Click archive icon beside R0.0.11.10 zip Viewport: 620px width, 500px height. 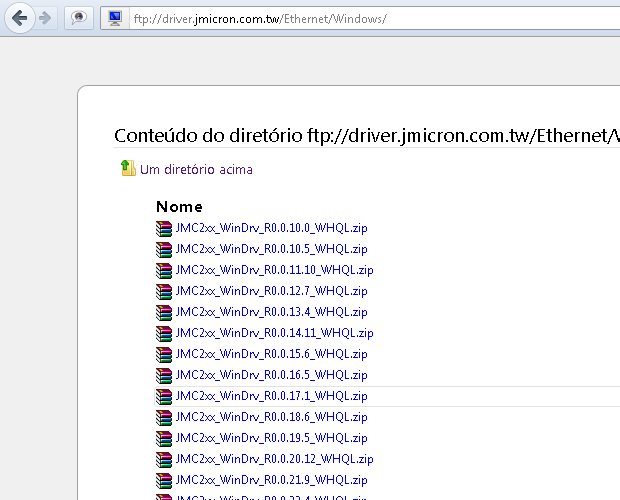[164, 270]
